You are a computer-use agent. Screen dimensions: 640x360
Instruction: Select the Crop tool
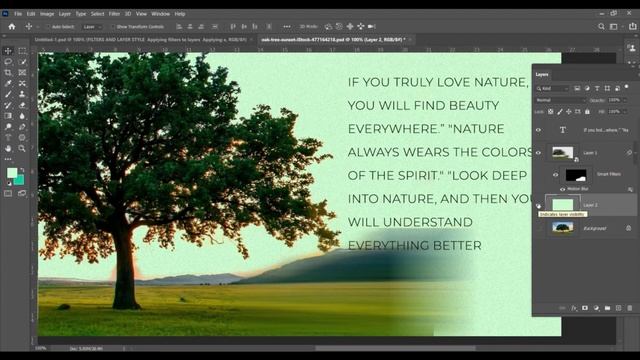click(8, 73)
